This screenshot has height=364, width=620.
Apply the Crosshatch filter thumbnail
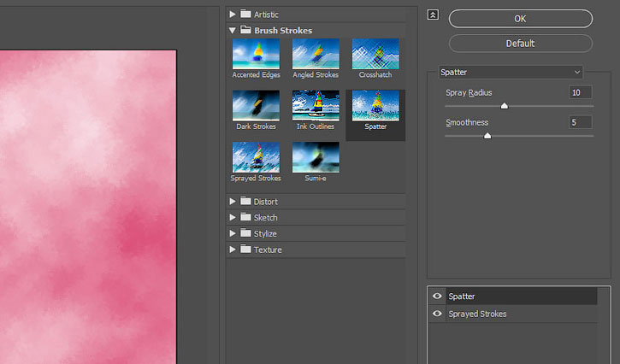click(375, 54)
